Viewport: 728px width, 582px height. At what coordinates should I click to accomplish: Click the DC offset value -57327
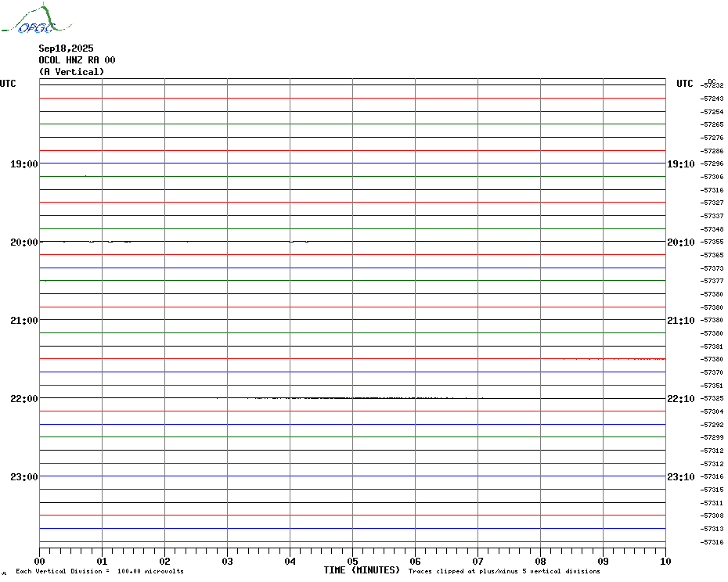click(x=712, y=203)
